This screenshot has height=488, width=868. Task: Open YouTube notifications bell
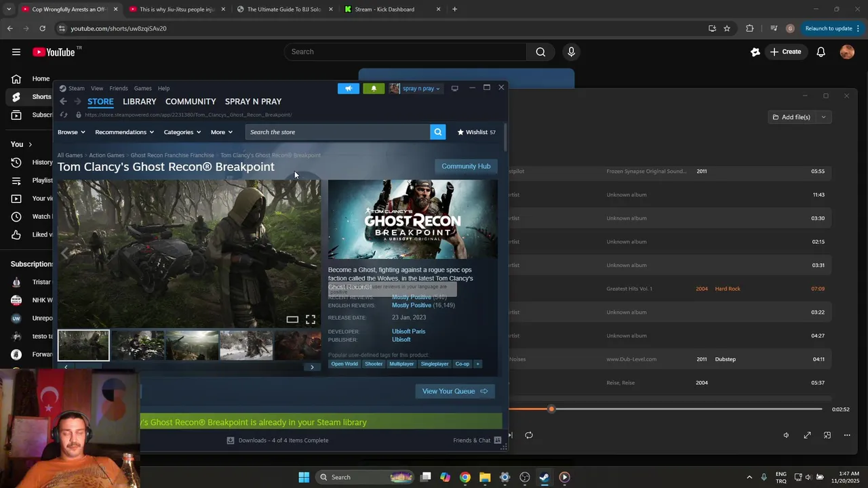821,52
